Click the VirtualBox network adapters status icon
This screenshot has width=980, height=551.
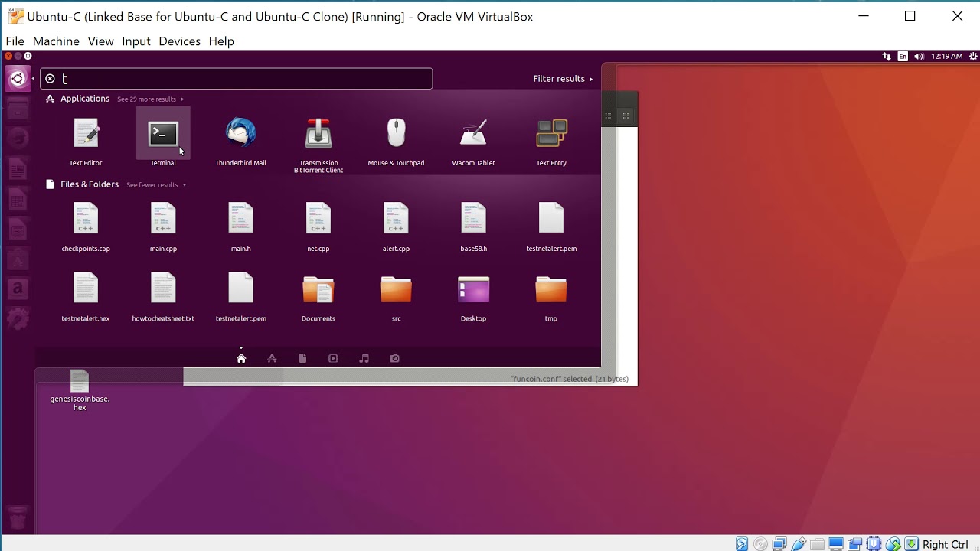pos(779,544)
